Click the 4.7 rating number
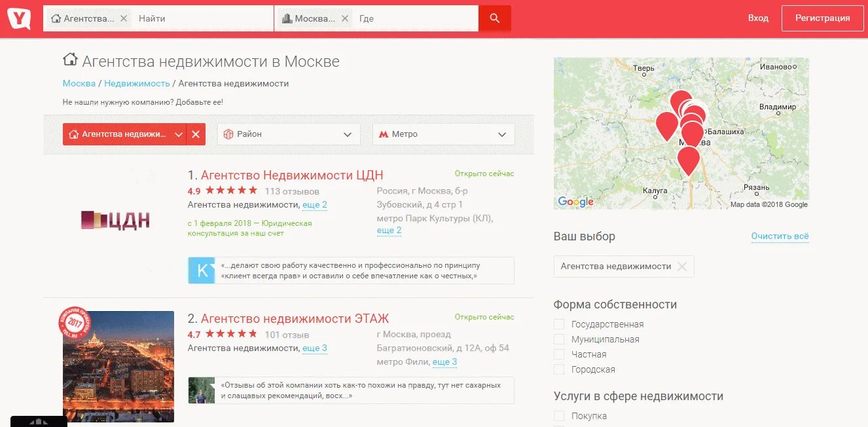Viewport: 868px width, 427px height. (194, 335)
